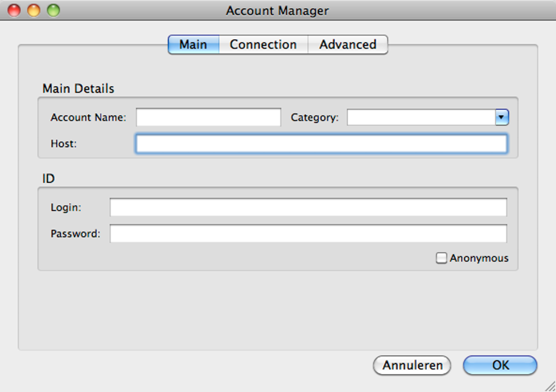
Task: Enable the Anonymous checkbox
Action: click(442, 258)
